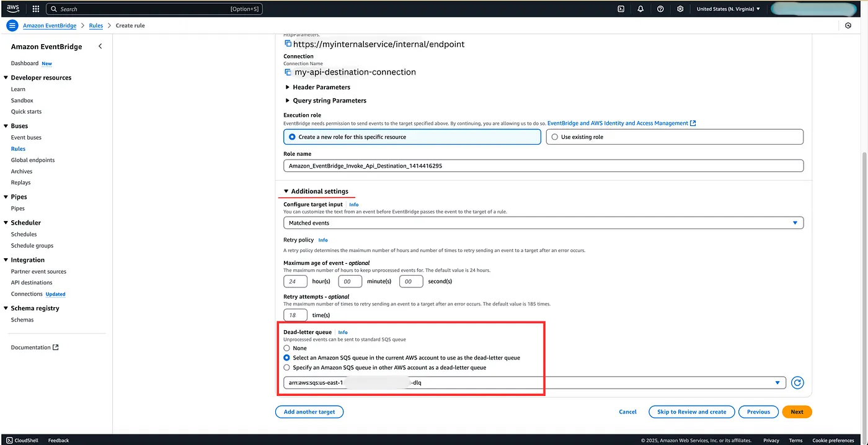Click the retry attempts times field
The image size is (868, 445).
coord(296,315)
